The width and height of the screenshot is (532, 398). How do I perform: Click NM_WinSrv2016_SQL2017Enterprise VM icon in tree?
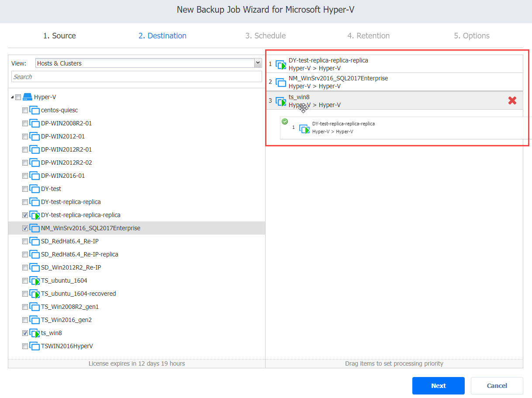coord(35,228)
